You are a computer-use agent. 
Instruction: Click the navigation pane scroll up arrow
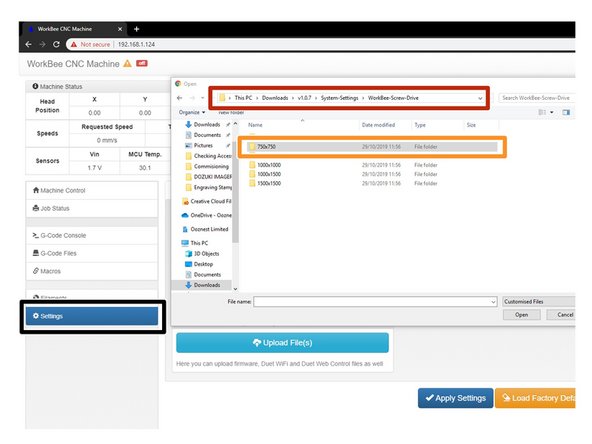pyautogui.click(x=235, y=123)
